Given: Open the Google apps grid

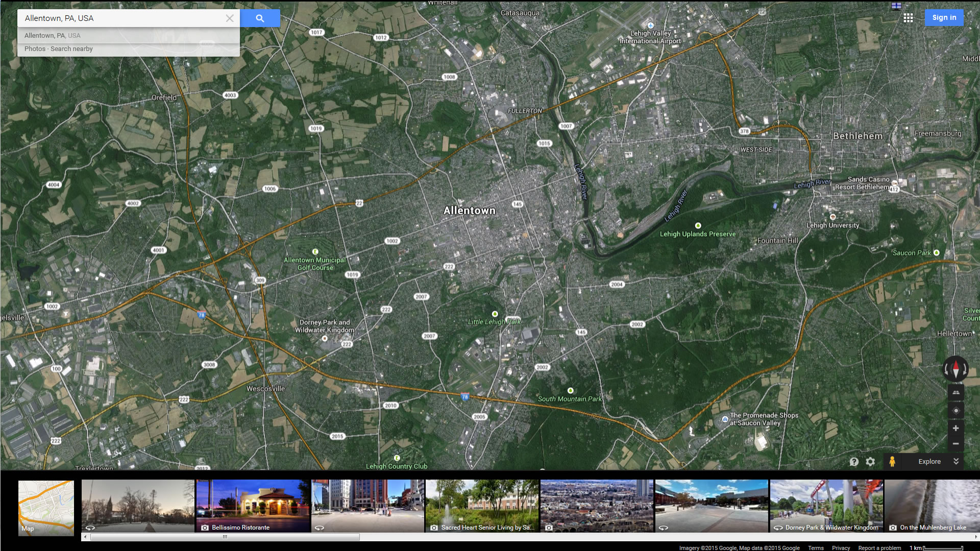Looking at the screenshot, I should point(908,18).
